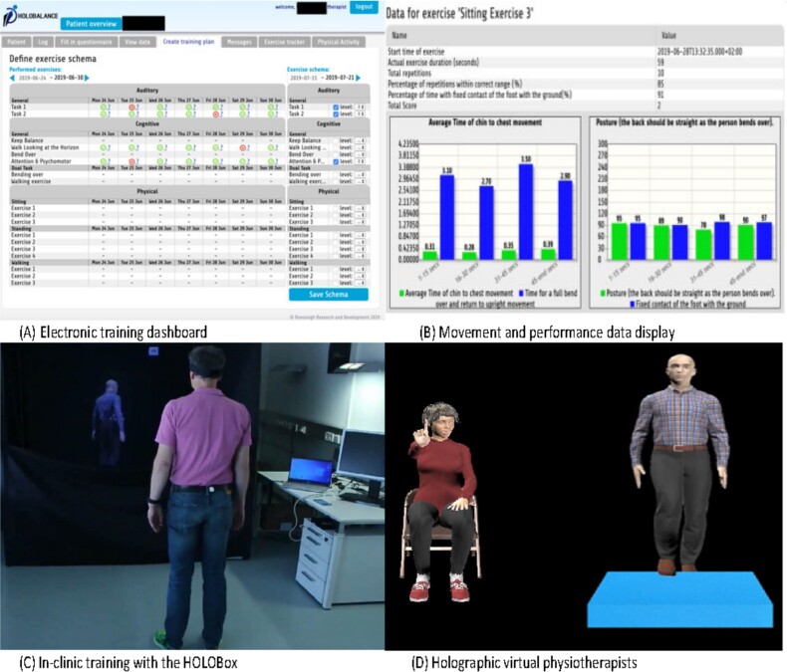Select the Create training plan tab
Image resolution: width=787 pixels, height=672 pixels.
pyautogui.click(x=188, y=42)
